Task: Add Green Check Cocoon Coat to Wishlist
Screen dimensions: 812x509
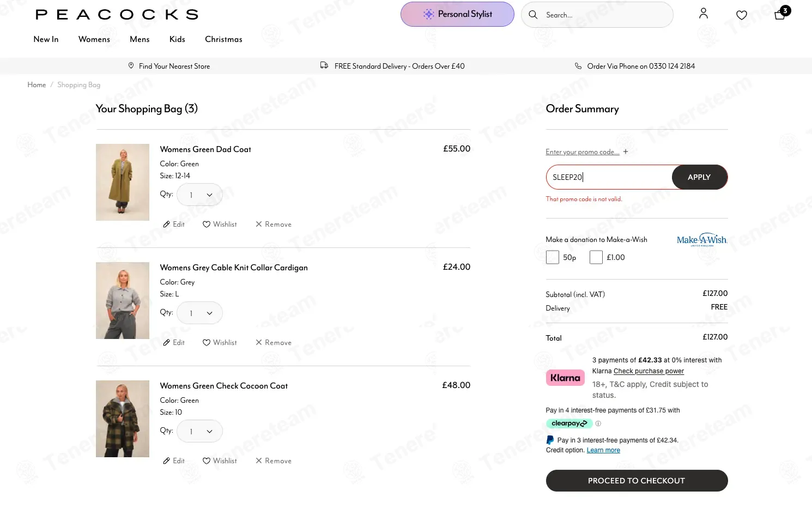Action: tap(220, 461)
